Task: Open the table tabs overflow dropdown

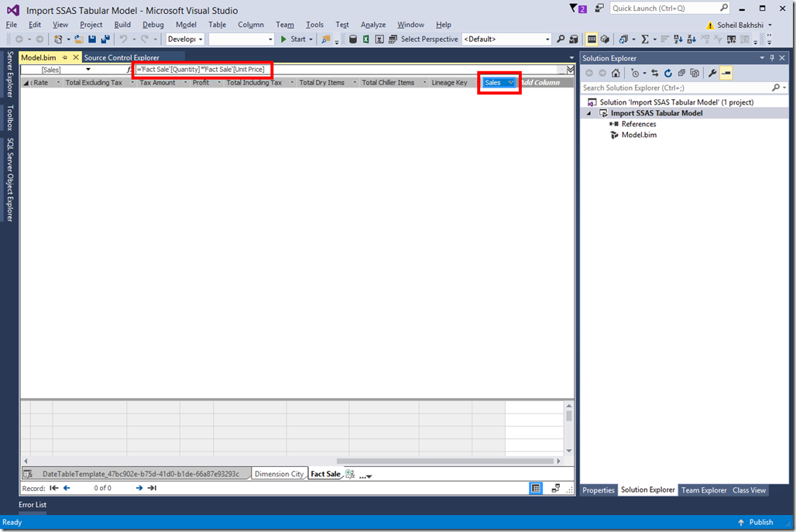Action: 365,476
